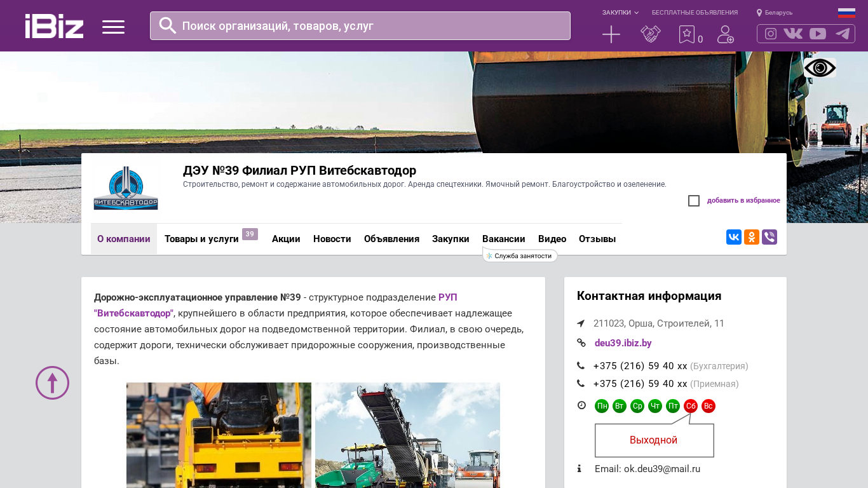Go to the Новости tab
Image resolution: width=868 pixels, height=488 pixels.
click(332, 239)
